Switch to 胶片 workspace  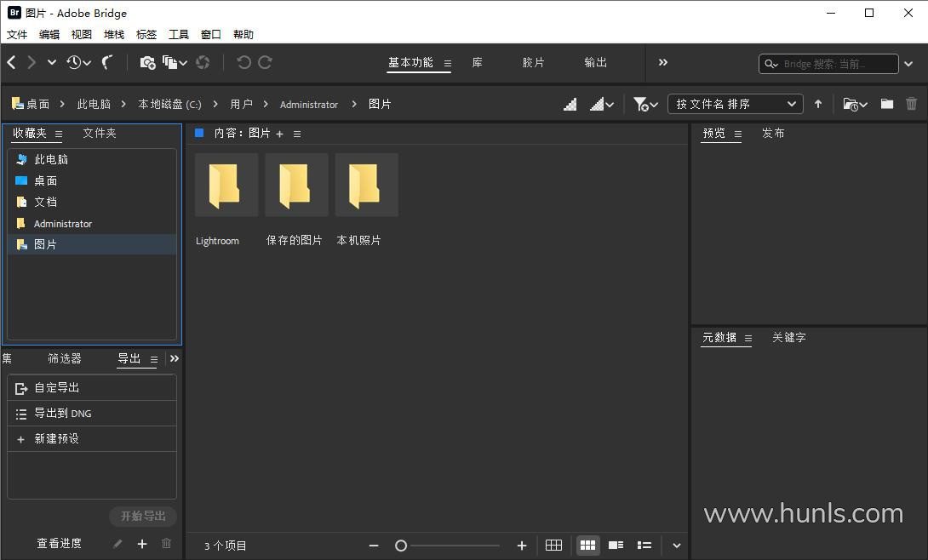point(533,63)
